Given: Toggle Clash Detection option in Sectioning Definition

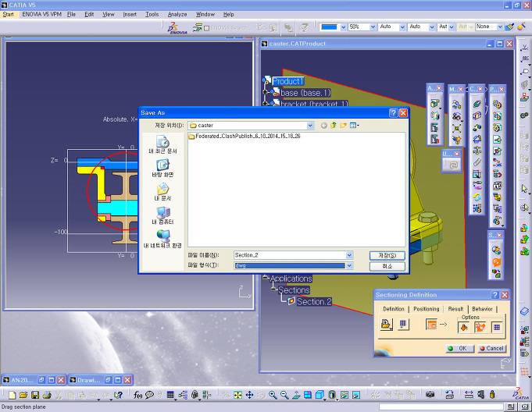Looking at the screenshot, I should point(480,327).
